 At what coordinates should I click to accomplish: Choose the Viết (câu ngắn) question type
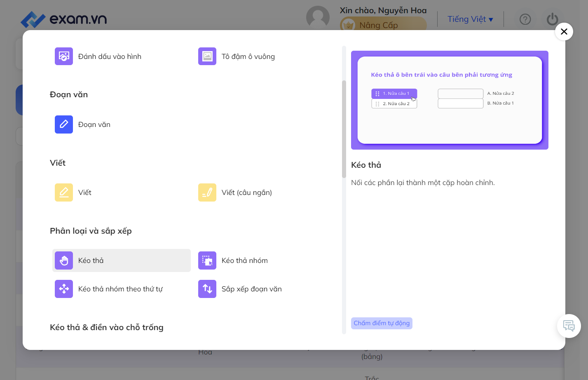265,192
